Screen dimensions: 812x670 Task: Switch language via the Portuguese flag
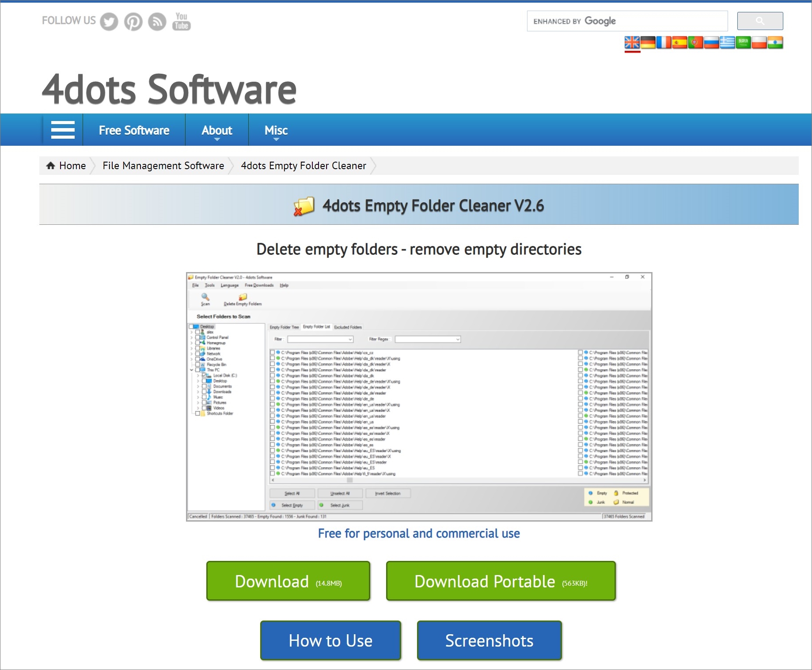point(696,42)
